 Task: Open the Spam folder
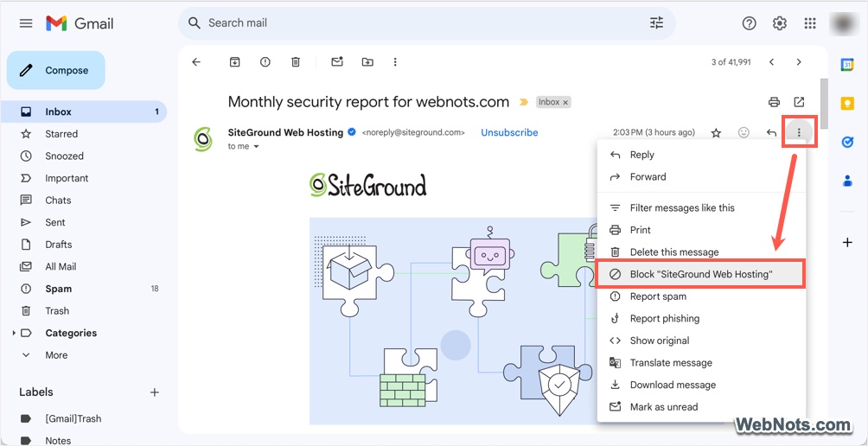84,289
